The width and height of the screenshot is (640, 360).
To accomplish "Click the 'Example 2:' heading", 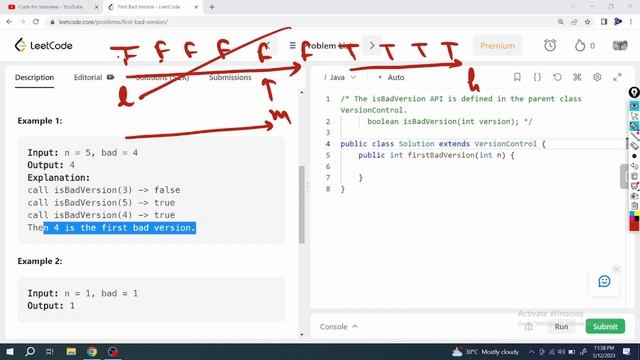I will (40, 261).
